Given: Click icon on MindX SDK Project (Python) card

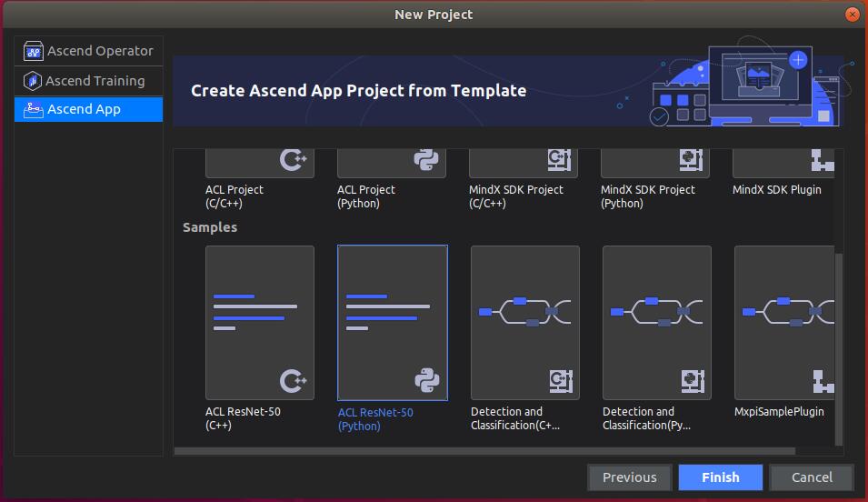Looking at the screenshot, I should [x=692, y=159].
